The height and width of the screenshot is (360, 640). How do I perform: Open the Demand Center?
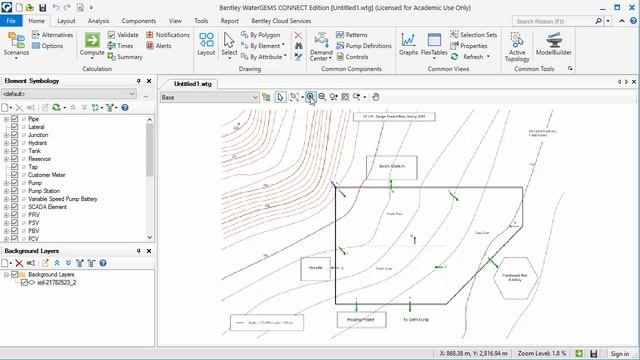[321, 46]
